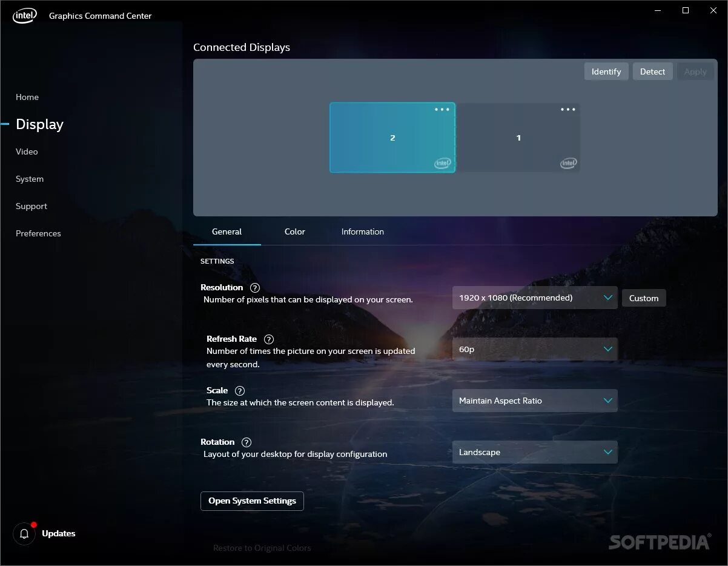Click the Apply button
Image resolution: width=728 pixels, height=566 pixels.
(695, 72)
